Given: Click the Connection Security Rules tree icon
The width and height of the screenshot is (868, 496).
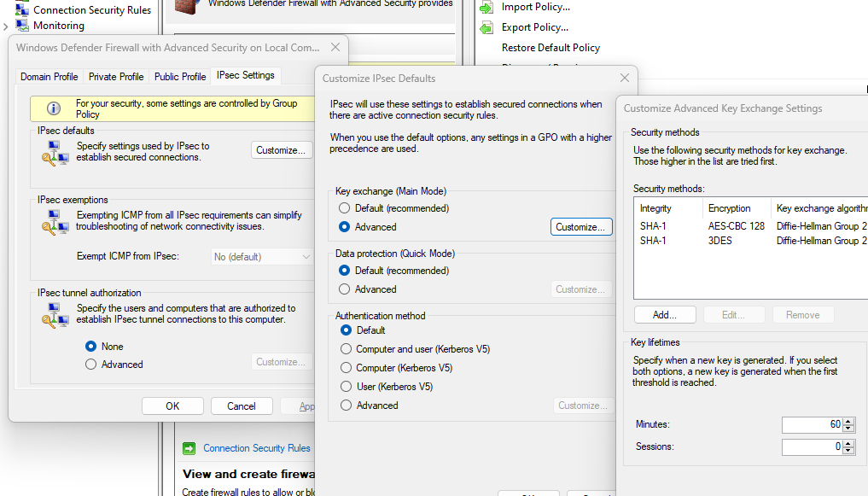Looking at the screenshot, I should tap(22, 9).
